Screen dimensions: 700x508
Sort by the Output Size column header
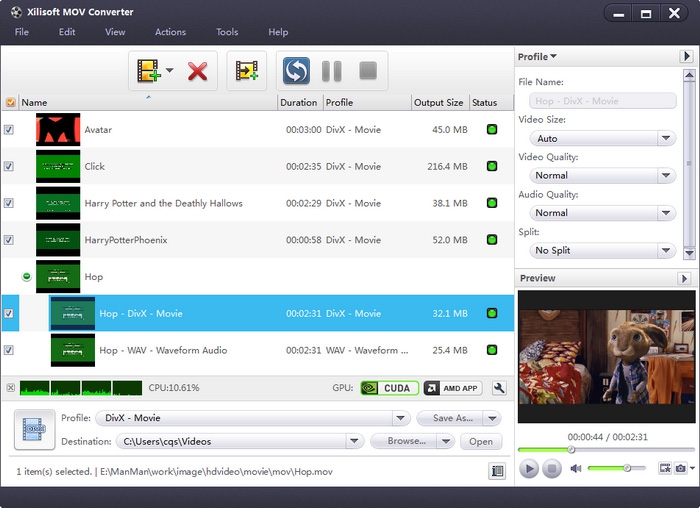[439, 102]
